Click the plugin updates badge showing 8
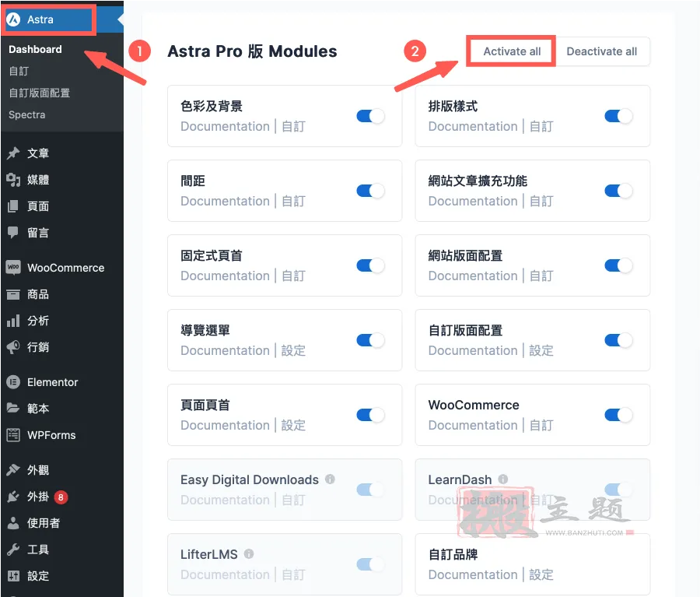 coord(61,497)
